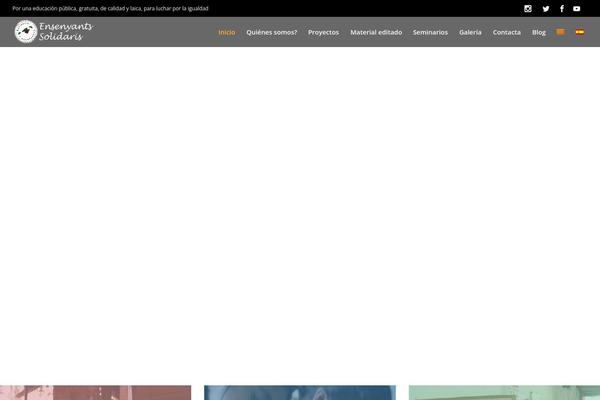This screenshot has width=600, height=400.
Task: Open the Twitter social icon
Action: click(546, 8)
